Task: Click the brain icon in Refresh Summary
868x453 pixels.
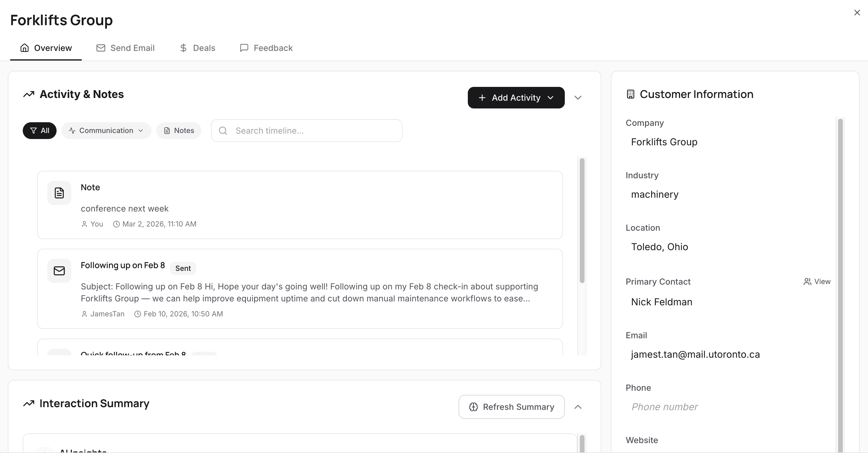Action: pos(473,407)
